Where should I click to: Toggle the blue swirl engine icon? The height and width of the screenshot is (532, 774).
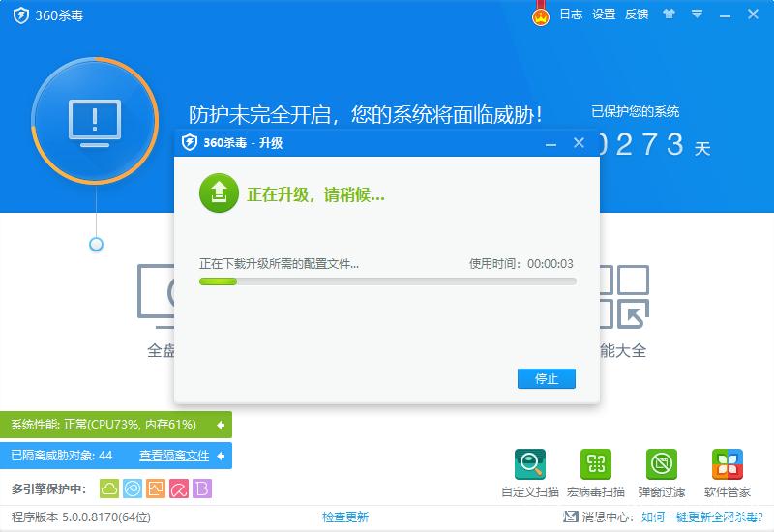[133, 488]
